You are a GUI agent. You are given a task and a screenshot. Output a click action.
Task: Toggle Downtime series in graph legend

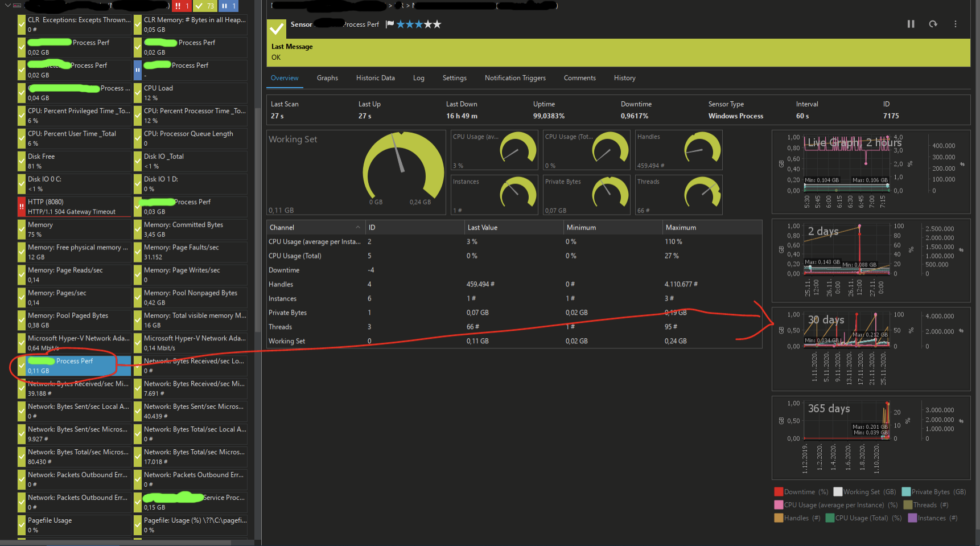click(x=800, y=492)
